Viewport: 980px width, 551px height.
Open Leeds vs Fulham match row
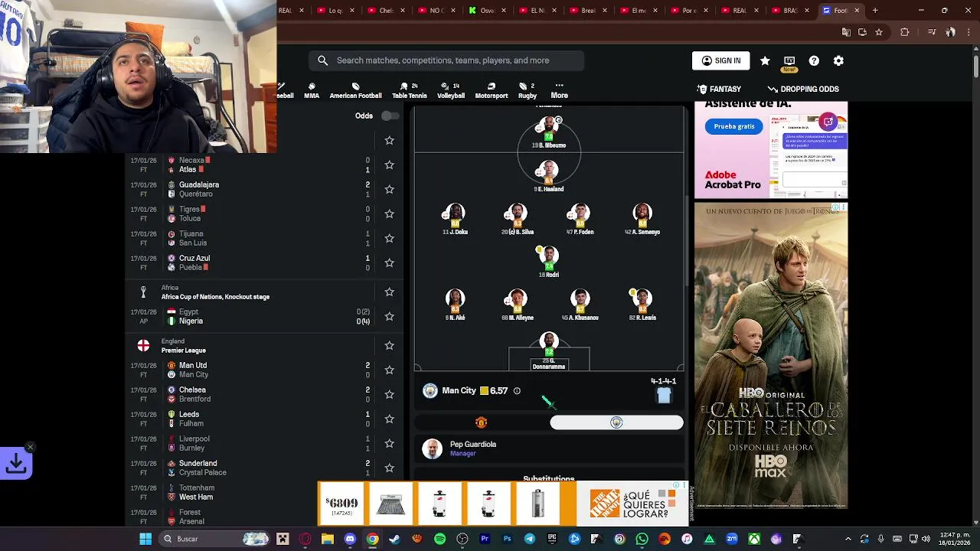pos(250,419)
